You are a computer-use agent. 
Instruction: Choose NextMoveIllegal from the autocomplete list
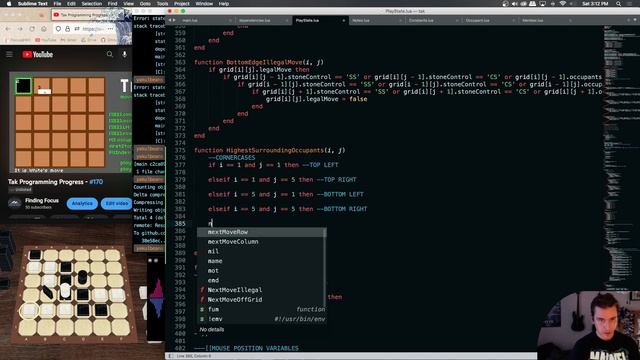pos(261,290)
